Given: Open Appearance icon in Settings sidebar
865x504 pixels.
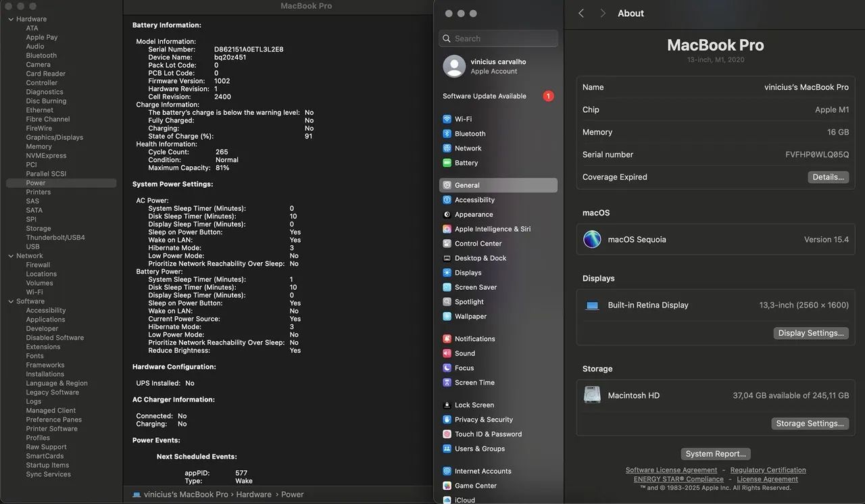Looking at the screenshot, I should coord(447,214).
